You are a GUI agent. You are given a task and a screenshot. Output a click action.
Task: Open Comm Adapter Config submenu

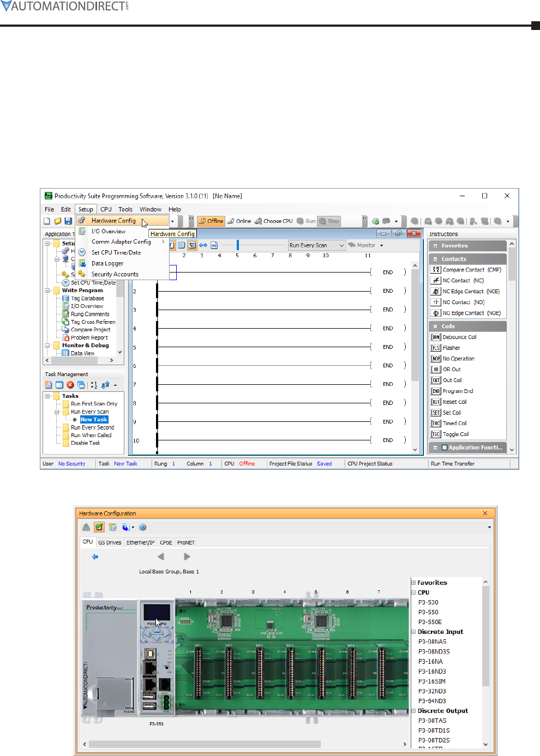click(121, 241)
